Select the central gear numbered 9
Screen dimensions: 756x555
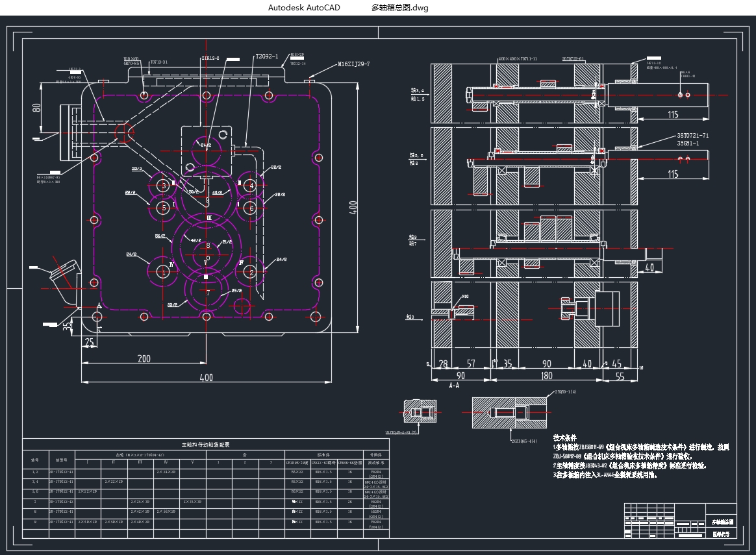(x=208, y=201)
